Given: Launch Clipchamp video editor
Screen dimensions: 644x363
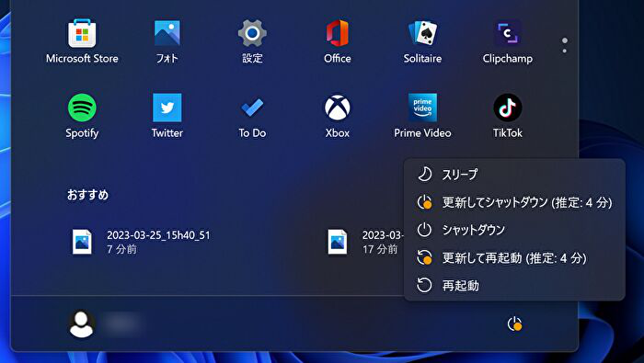Looking at the screenshot, I should tap(508, 41).
